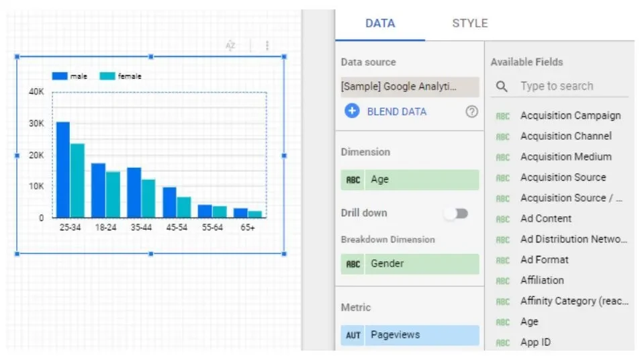Select Ad Format field

[x=544, y=260]
